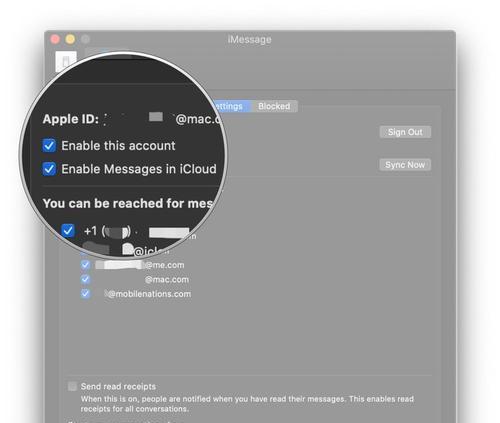Untick the Enable this account checkbox
Screen dimensions: 500x423
coord(49,146)
